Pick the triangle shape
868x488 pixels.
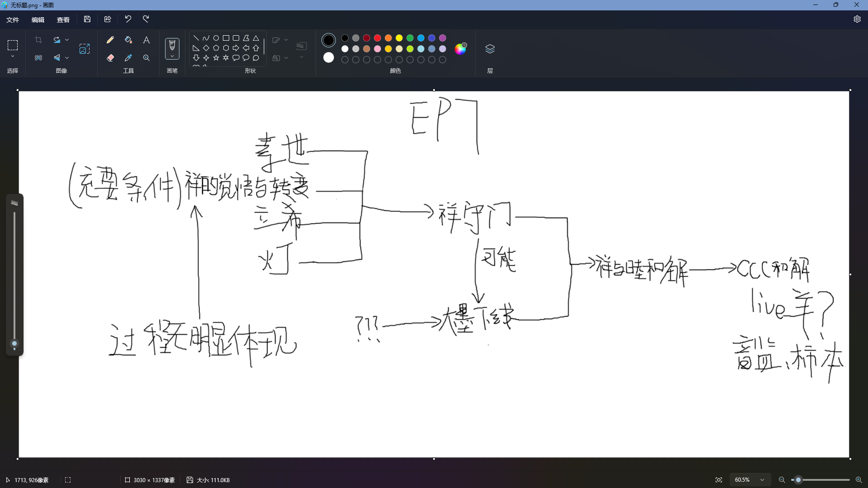(256, 38)
